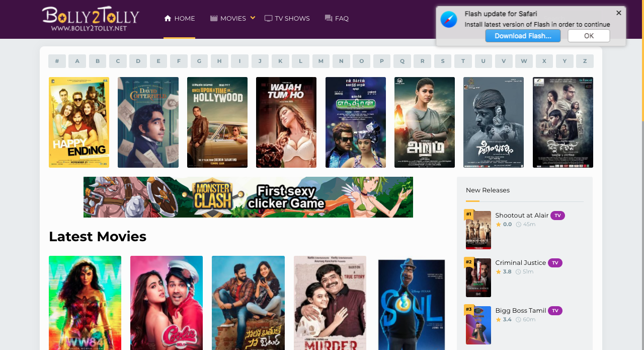Click the Download Flash button
Screen dimensions: 644x350
[x=523, y=36]
